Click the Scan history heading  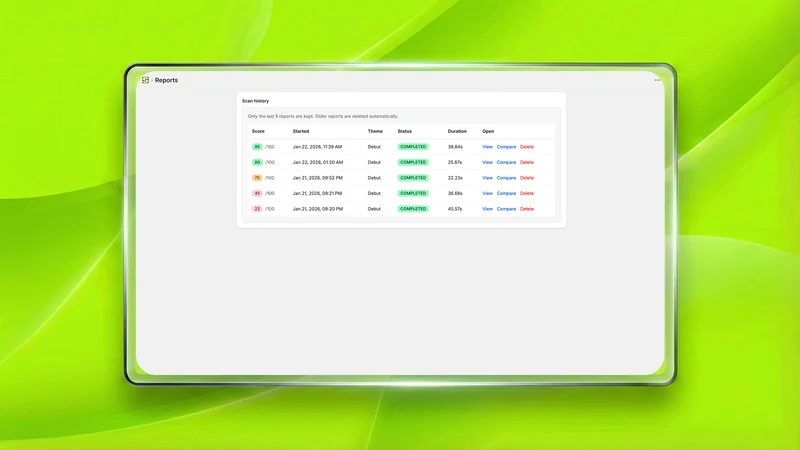click(x=255, y=101)
